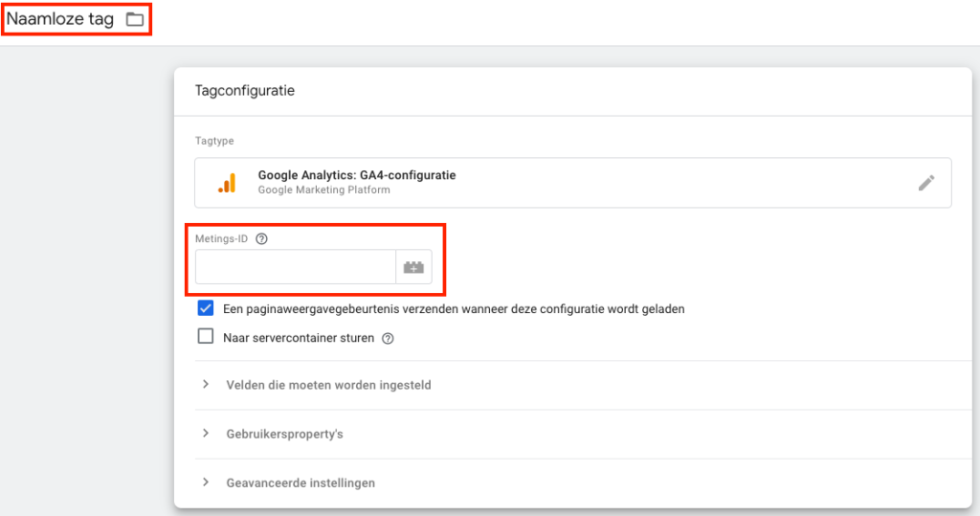
Task: Click the Google Marketing Platform subtitle
Action: tap(323, 191)
